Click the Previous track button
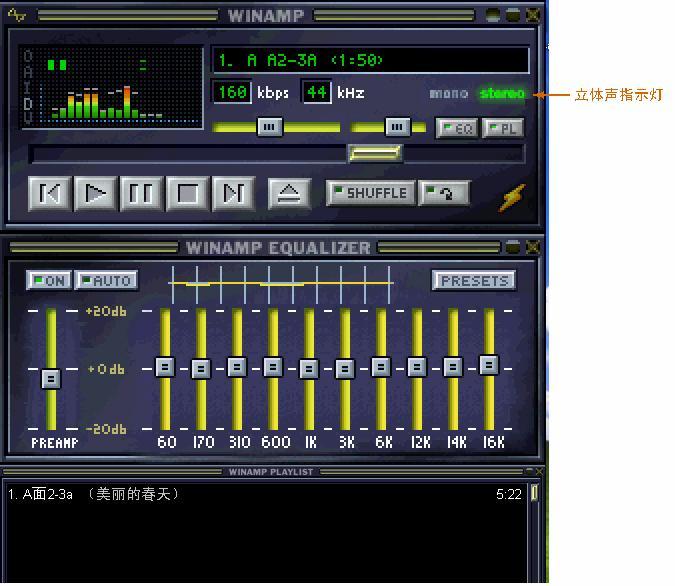Viewport: 675px width, 586px height. click(x=50, y=193)
